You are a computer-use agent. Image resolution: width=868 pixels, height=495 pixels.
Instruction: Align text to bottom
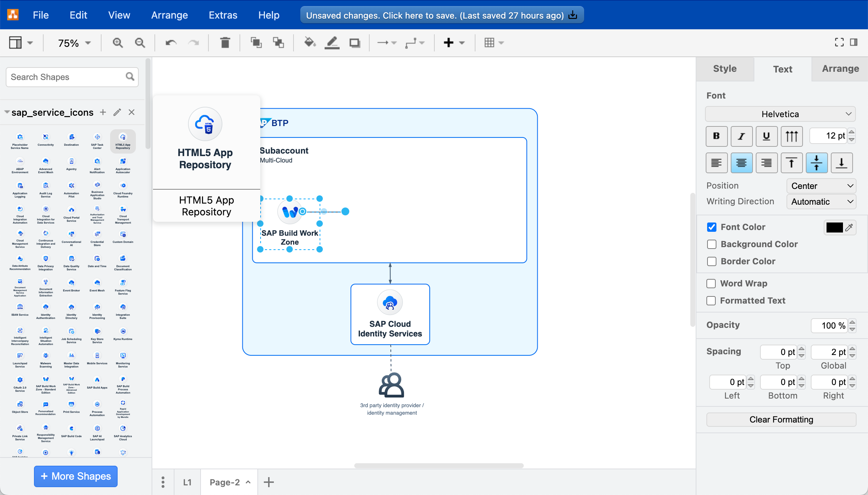[x=842, y=163]
